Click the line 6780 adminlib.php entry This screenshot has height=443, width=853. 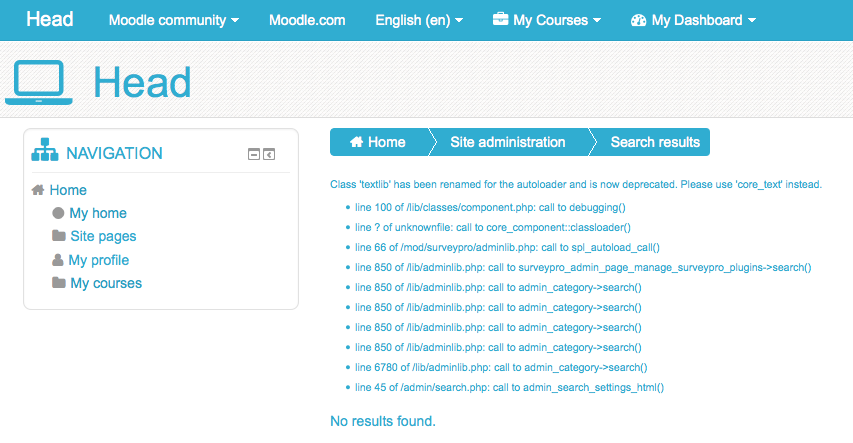501,367
